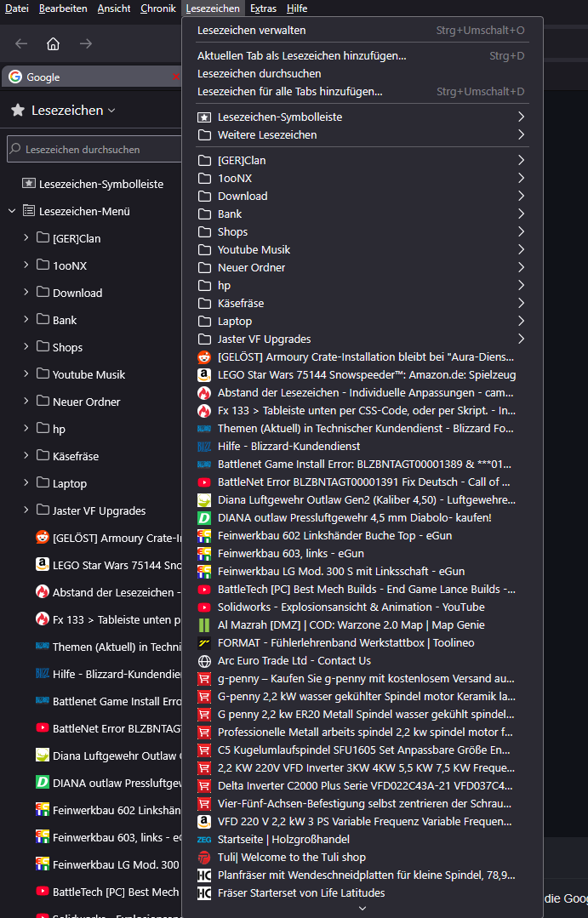Open the Chronik menu
This screenshot has height=918, width=588.
157,9
